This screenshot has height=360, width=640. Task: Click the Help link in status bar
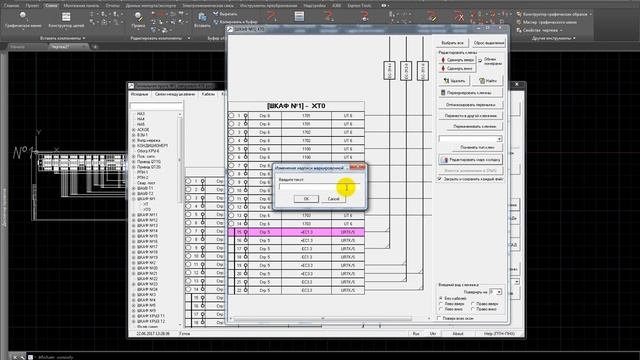click(x=499, y=334)
